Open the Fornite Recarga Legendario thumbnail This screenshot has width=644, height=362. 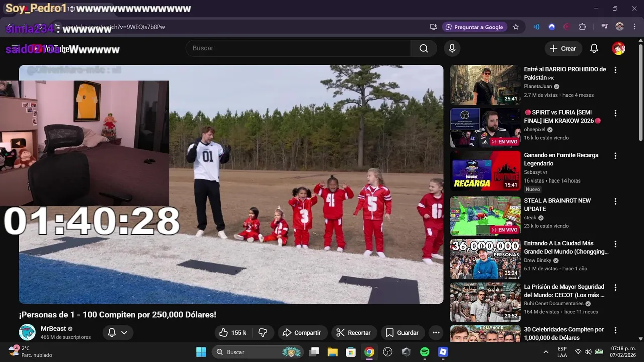click(x=485, y=171)
